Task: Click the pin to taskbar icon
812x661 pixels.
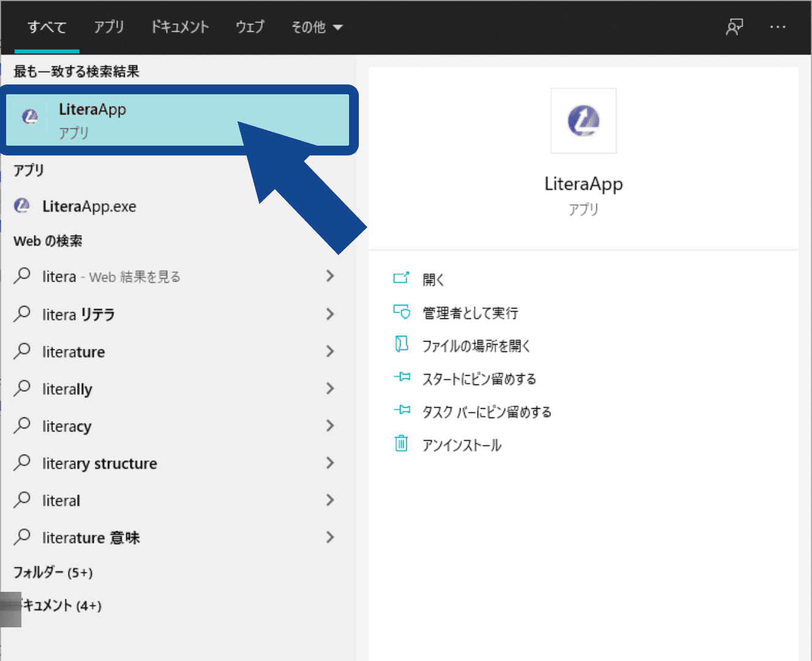Action: [401, 410]
